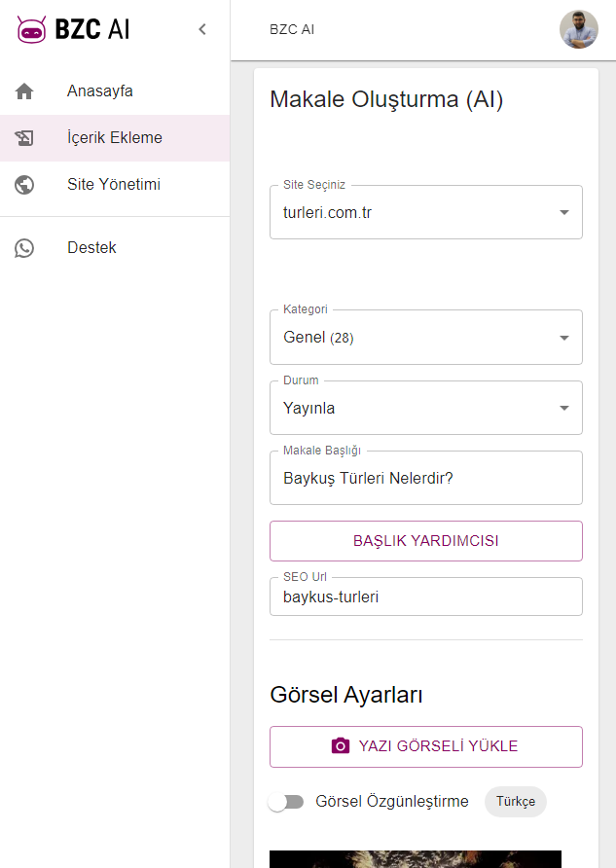Collapse sidebar with the left chevron

point(202,29)
